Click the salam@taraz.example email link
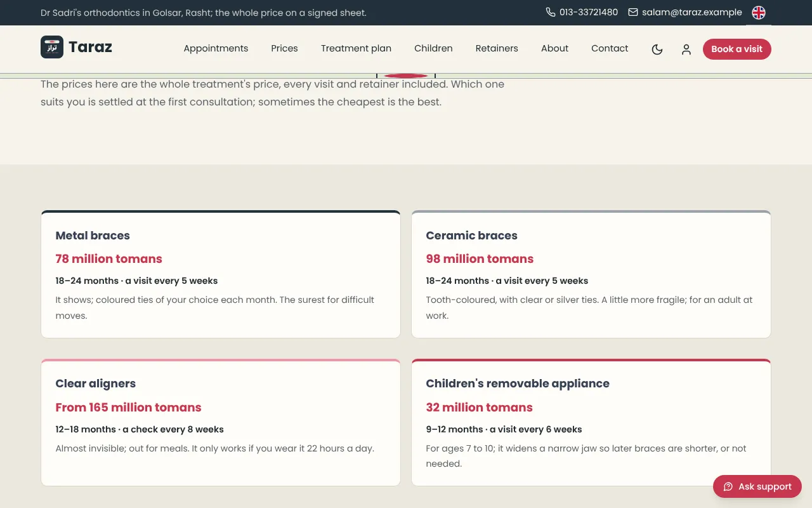This screenshot has width=812, height=508. pos(692,12)
